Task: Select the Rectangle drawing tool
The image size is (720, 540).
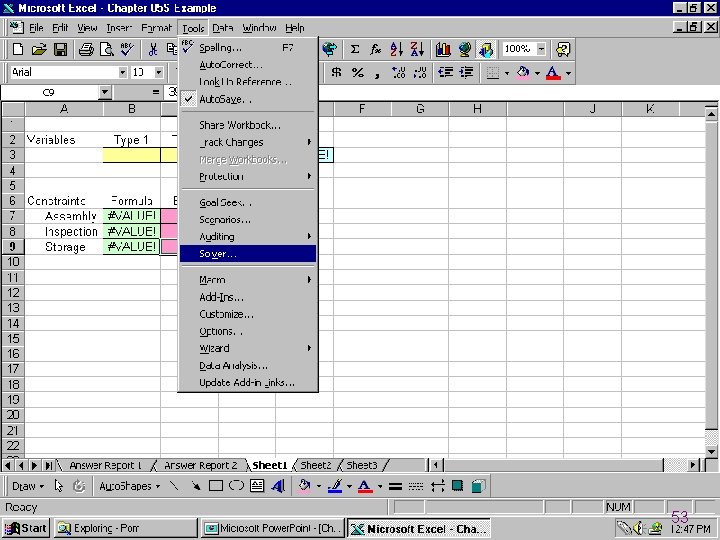Action: [x=216, y=486]
